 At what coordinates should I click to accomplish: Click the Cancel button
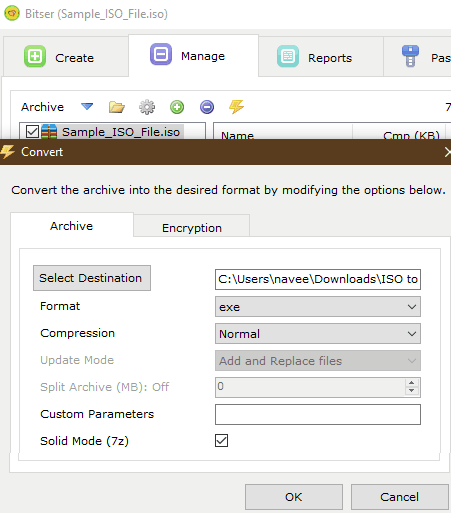(399, 497)
